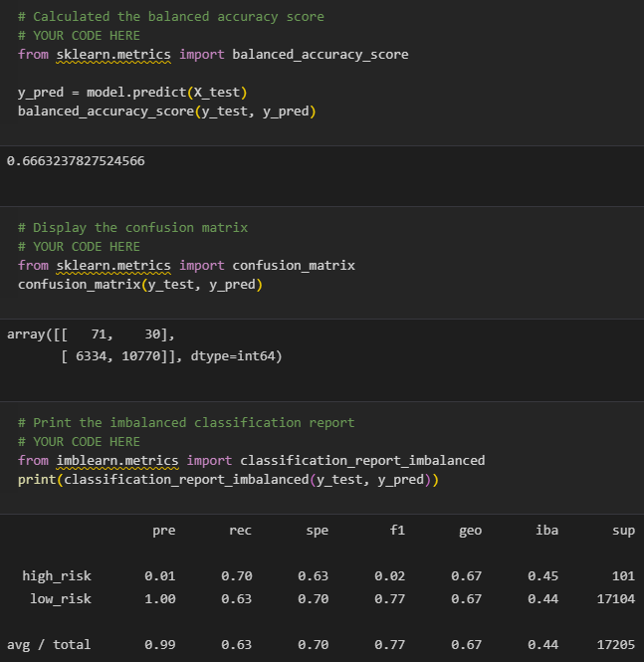Click avg / total precision value 0.99

point(160,645)
